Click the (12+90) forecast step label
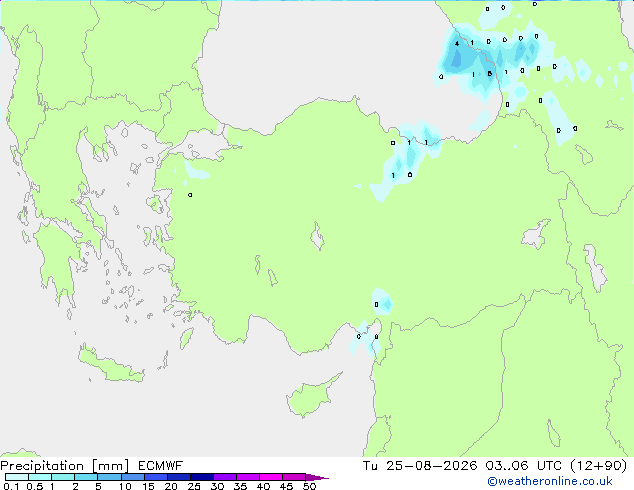Viewport: 634px width, 490px height. 598,466
